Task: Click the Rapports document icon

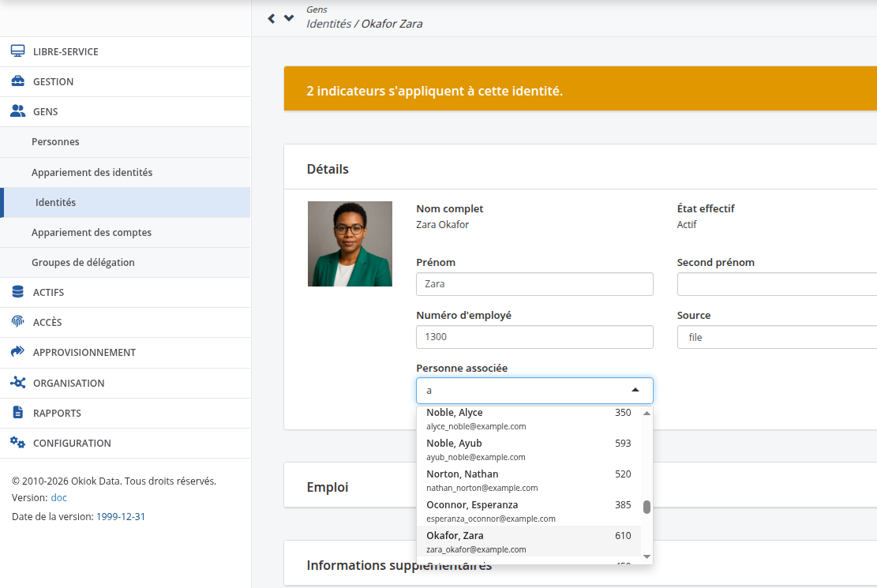Action: [18, 412]
